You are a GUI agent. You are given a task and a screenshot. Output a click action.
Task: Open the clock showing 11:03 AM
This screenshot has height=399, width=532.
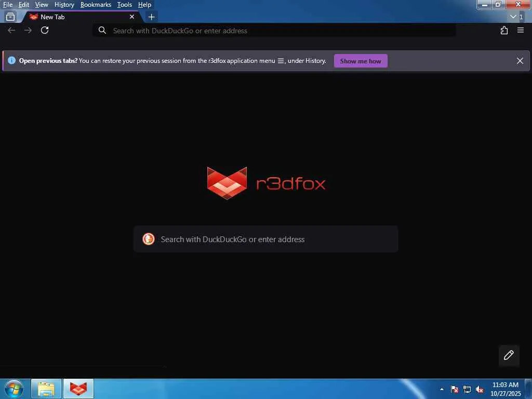(506, 389)
